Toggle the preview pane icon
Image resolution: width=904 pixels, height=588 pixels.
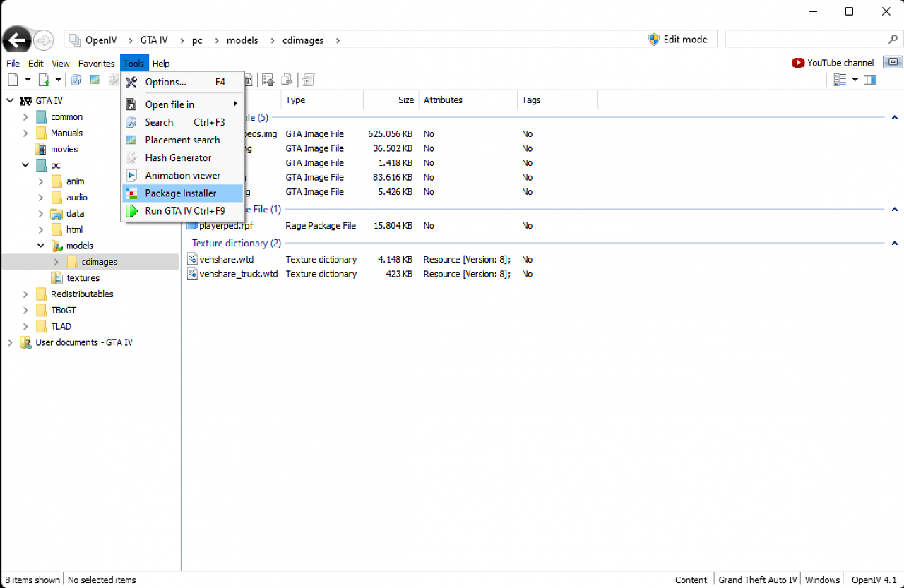pyautogui.click(x=870, y=80)
